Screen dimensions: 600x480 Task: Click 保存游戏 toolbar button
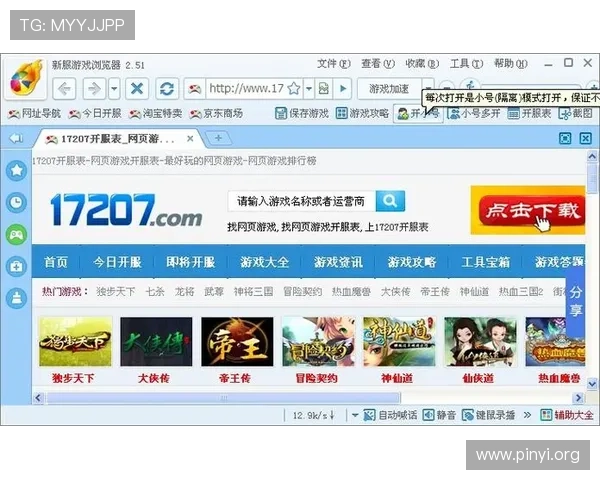pos(302,113)
